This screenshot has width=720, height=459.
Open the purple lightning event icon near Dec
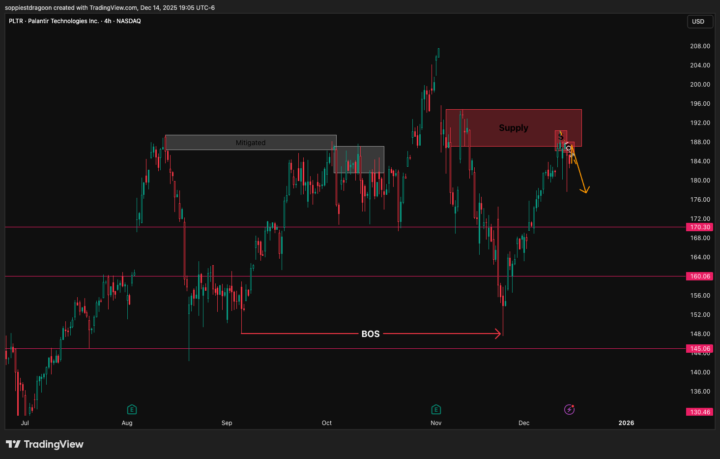569,409
